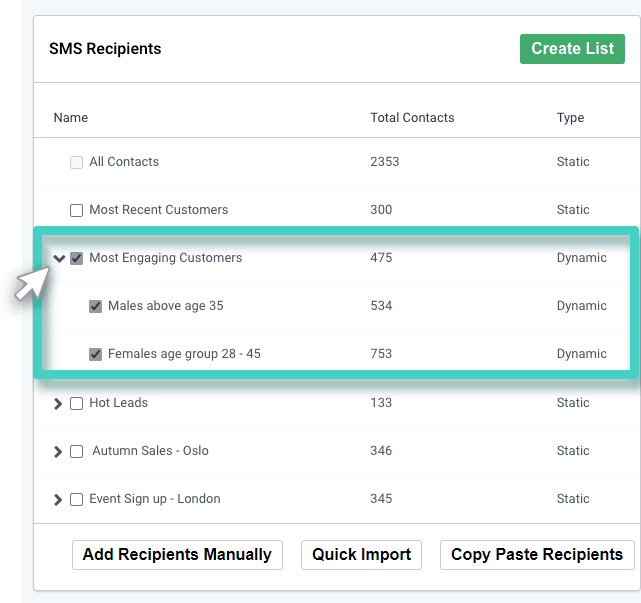Click the Type column header
The image size is (641, 603).
pos(570,118)
